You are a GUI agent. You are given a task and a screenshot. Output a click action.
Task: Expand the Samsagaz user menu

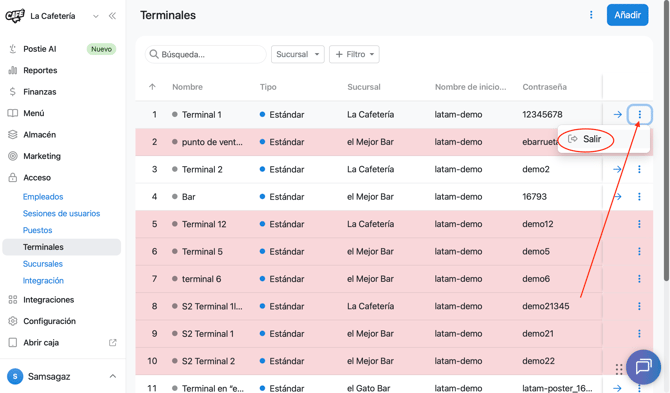click(x=112, y=376)
